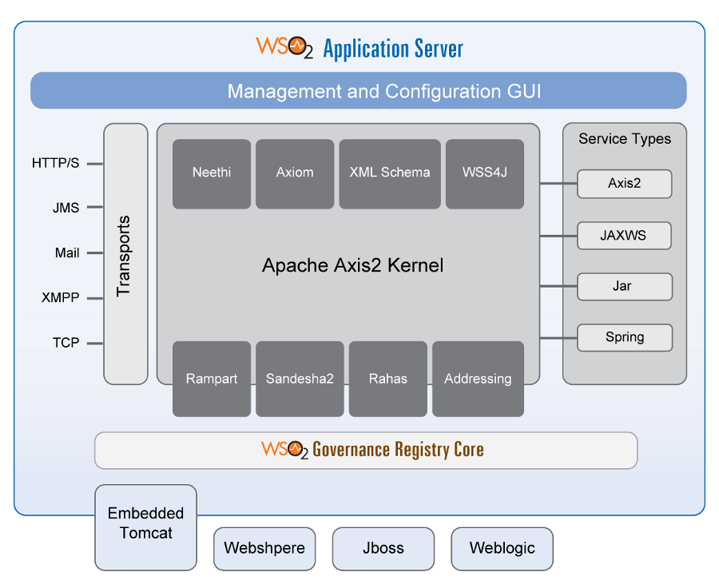The width and height of the screenshot is (719, 588).
Task: Enable the XMPP transport
Action: (x=61, y=297)
